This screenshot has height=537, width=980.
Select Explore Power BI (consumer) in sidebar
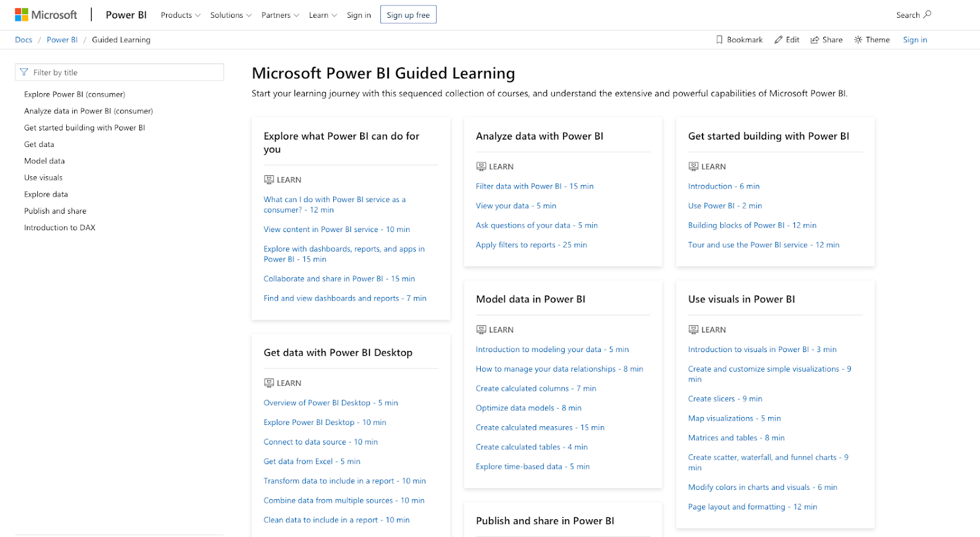75,94
